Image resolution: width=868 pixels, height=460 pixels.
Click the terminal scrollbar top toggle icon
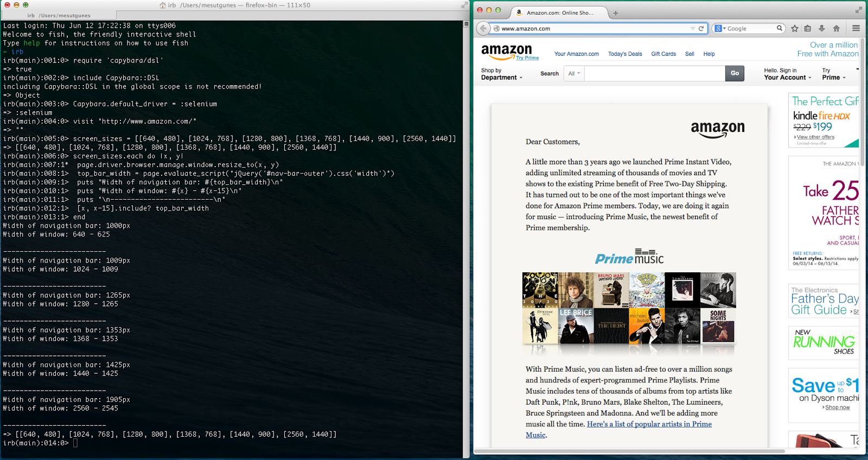point(466,24)
